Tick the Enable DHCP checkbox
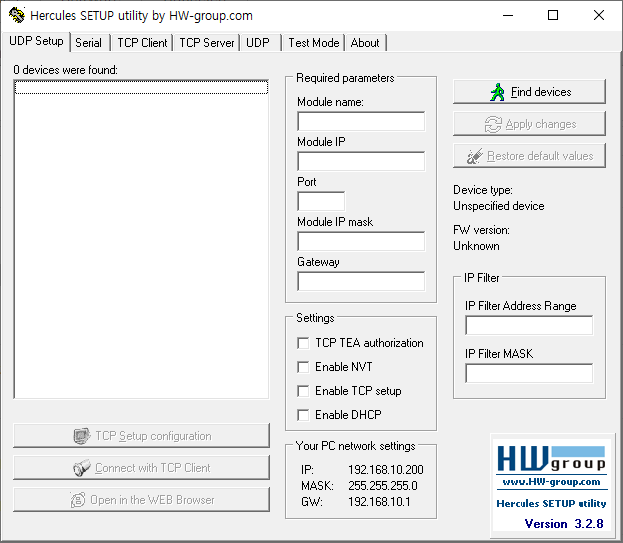 pyautogui.click(x=303, y=415)
